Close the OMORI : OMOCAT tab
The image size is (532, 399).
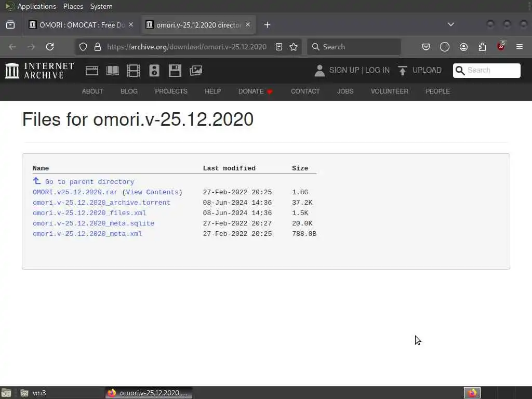coord(131,24)
